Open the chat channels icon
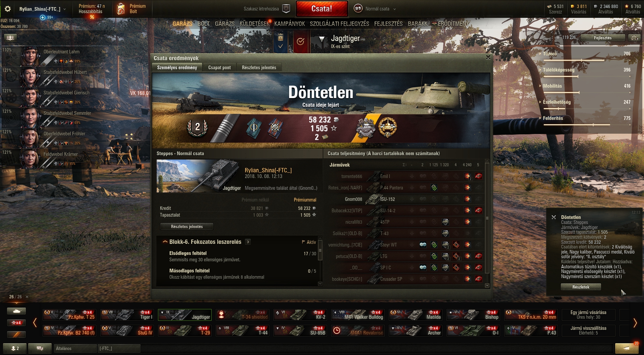 40,348
